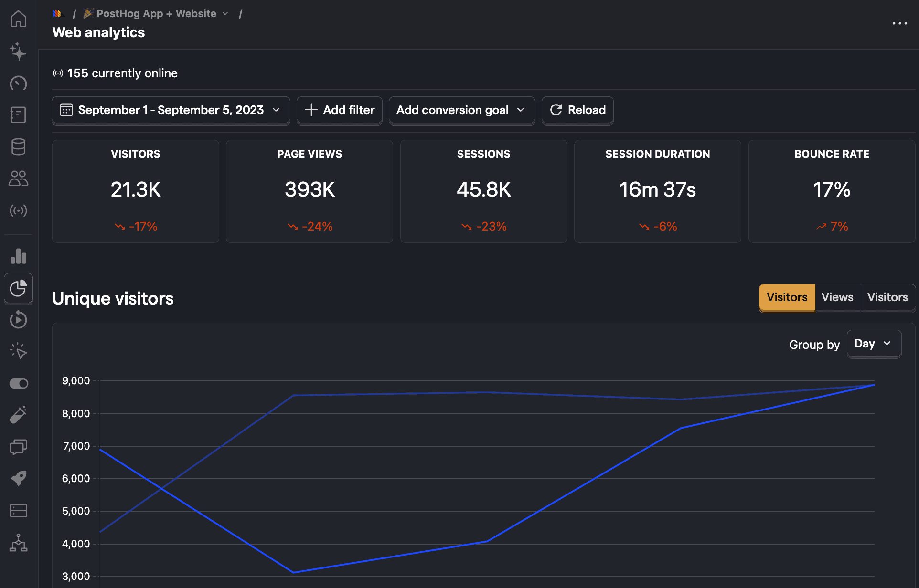The height and width of the screenshot is (588, 919).
Task: Expand the PostHog App + Website project switcher
Action: pos(156,13)
